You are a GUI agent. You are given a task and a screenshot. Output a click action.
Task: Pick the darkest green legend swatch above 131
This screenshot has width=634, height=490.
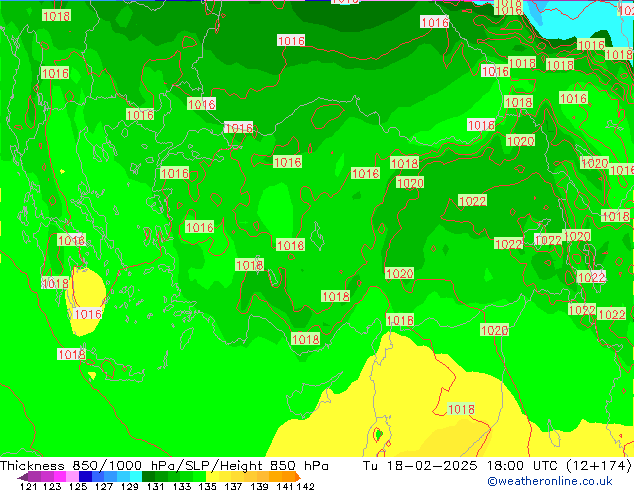(148, 477)
